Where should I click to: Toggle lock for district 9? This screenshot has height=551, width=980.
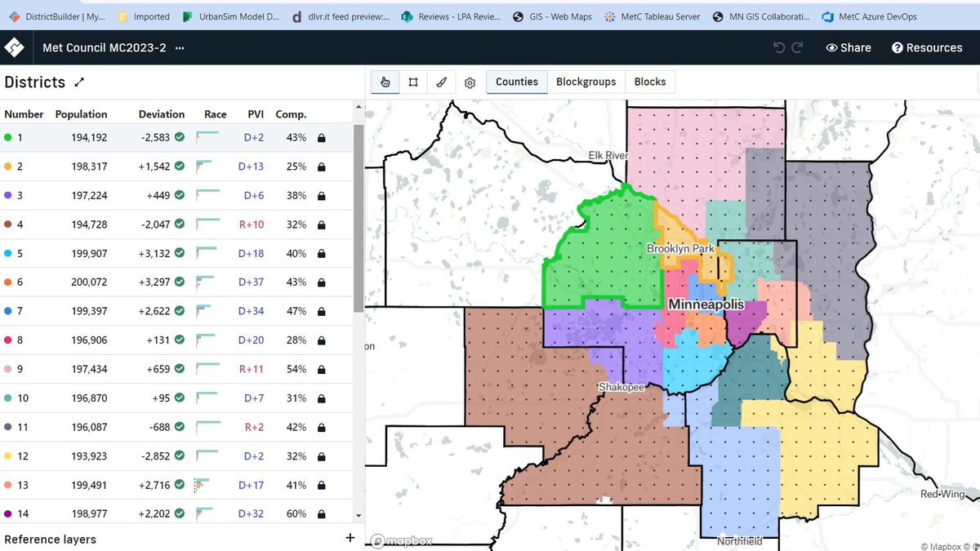point(321,370)
